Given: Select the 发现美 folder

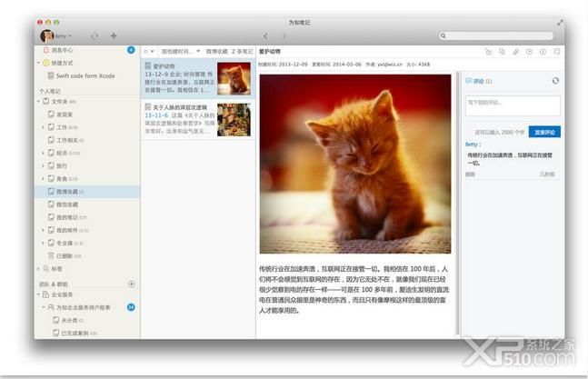Looking at the screenshot, I should (x=65, y=115).
